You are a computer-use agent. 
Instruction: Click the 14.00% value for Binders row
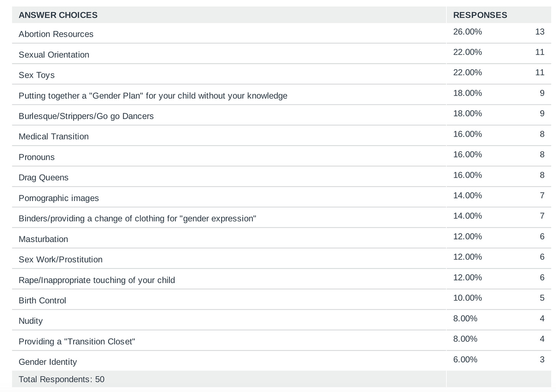tap(467, 216)
